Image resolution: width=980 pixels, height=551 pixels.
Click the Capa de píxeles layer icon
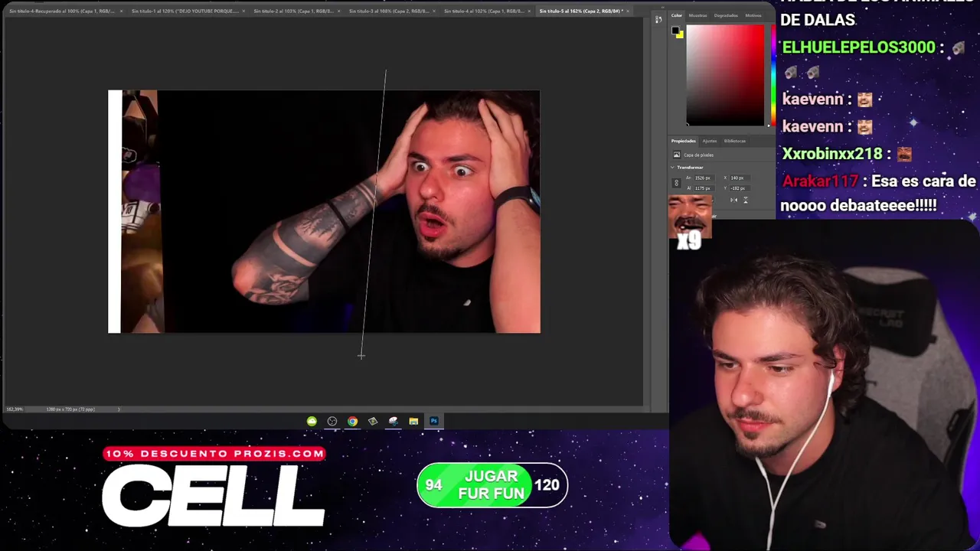677,155
